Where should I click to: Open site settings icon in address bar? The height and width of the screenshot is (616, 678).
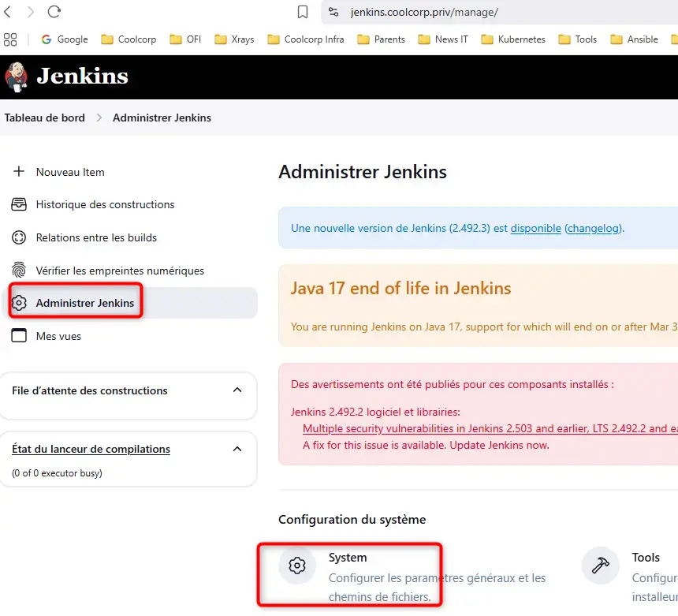coord(333,12)
